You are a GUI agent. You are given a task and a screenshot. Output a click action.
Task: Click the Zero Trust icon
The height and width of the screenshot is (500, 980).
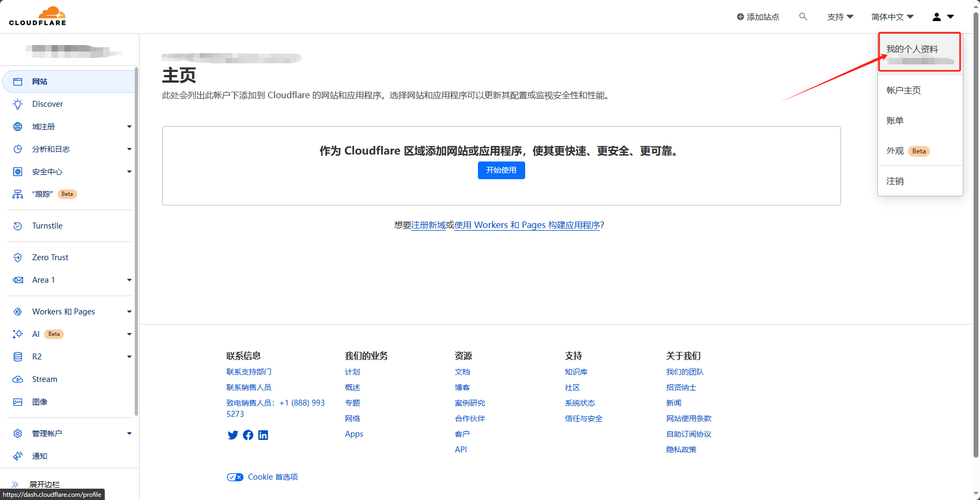18,258
